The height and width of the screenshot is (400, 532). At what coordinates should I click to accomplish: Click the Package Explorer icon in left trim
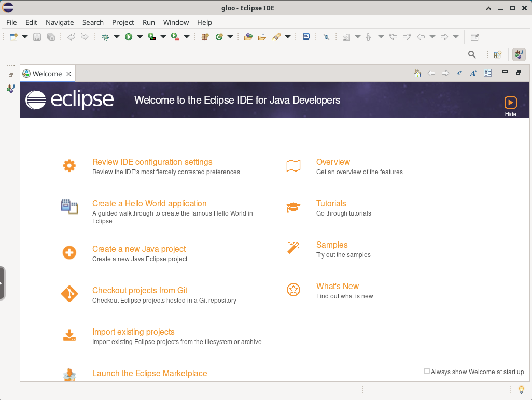click(x=10, y=89)
